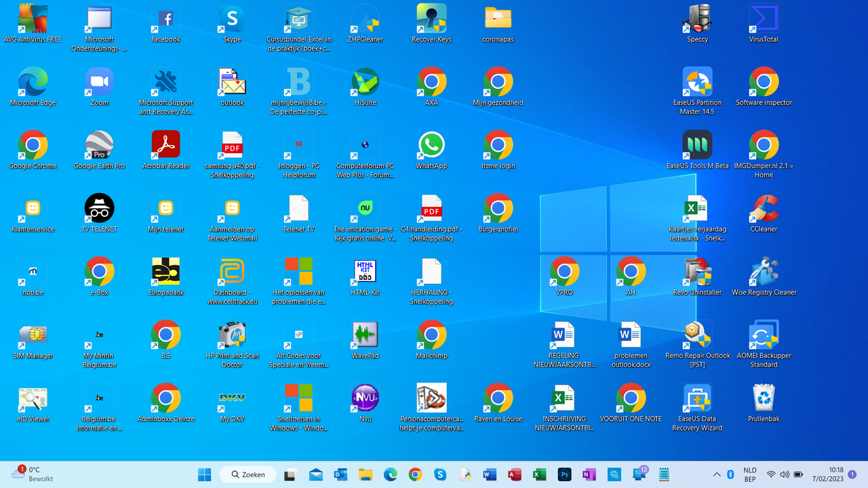Select the Remo Repair Outlook icon
Screen dimensions: 868x488
click(x=697, y=344)
